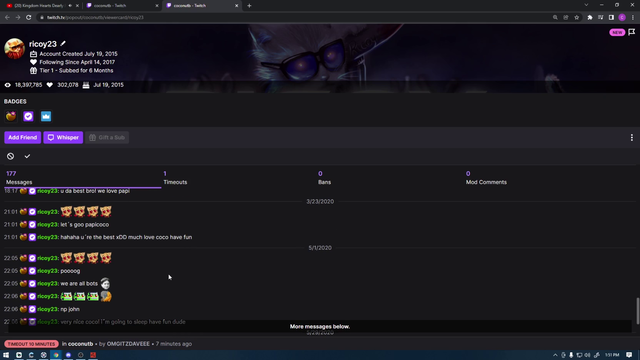Click the first emote in the 21:01 emote message
The image size is (640, 360).
click(x=66, y=211)
